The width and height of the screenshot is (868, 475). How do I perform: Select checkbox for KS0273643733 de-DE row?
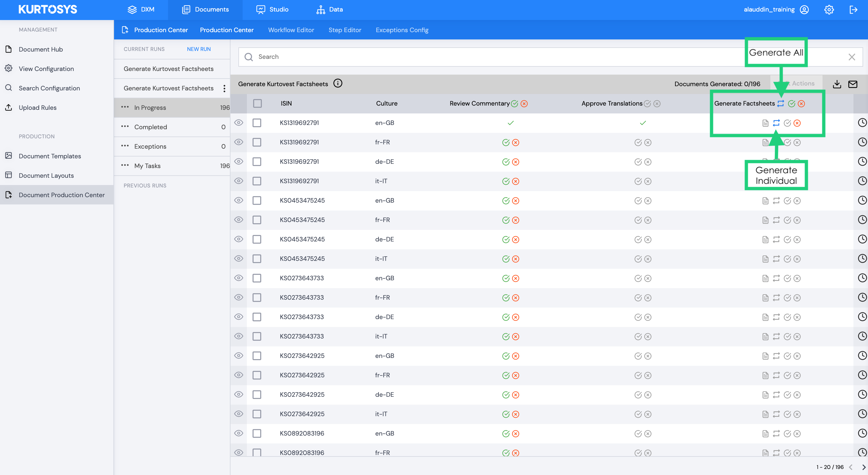tap(257, 317)
